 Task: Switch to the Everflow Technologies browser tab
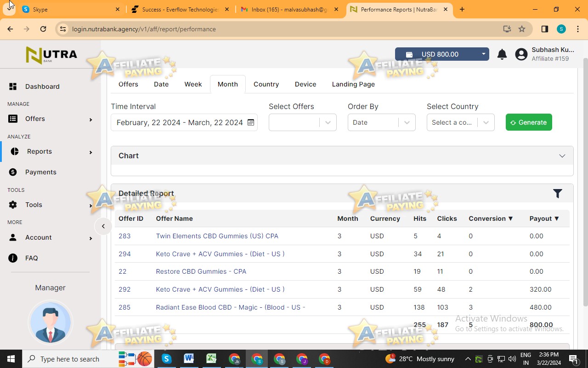(181, 9)
